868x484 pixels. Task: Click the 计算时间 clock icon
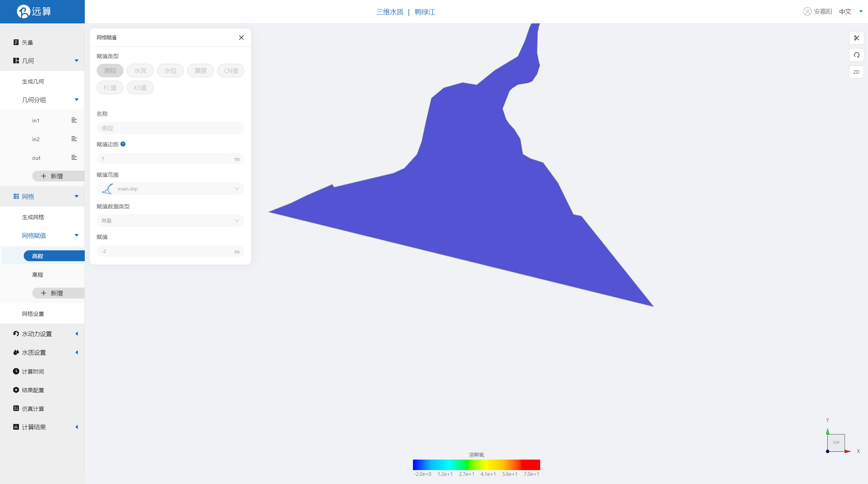pyautogui.click(x=16, y=371)
